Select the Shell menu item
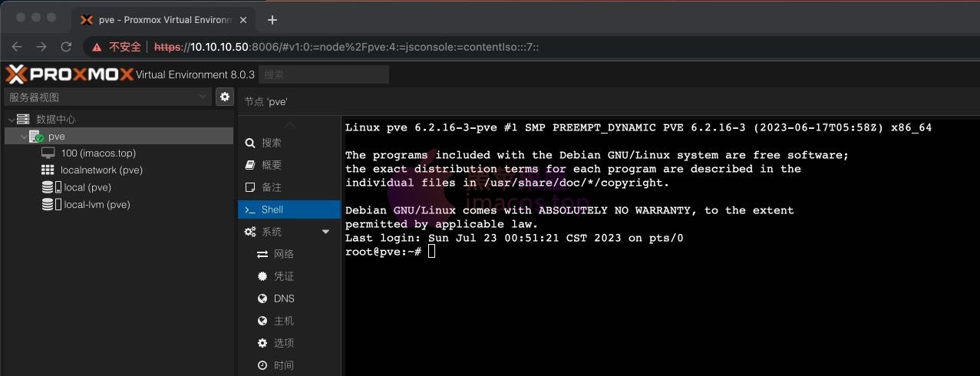 point(289,209)
